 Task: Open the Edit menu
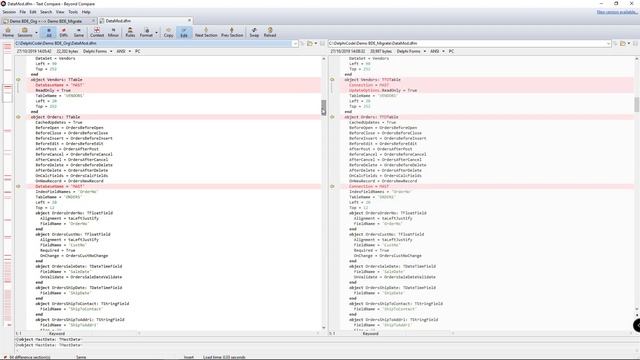coord(33,12)
